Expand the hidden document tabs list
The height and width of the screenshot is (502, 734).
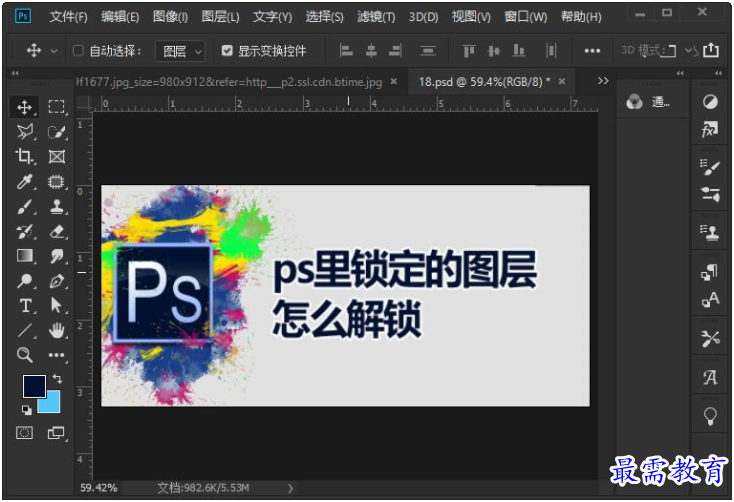[603, 81]
